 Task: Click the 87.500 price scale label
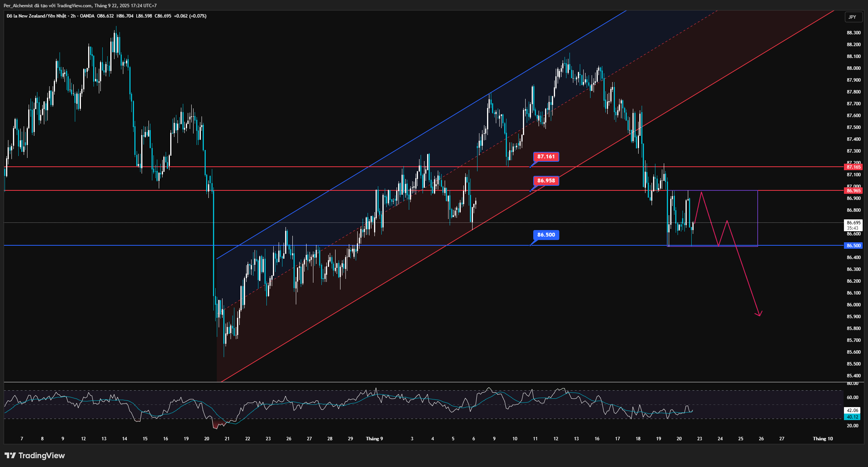pos(853,127)
